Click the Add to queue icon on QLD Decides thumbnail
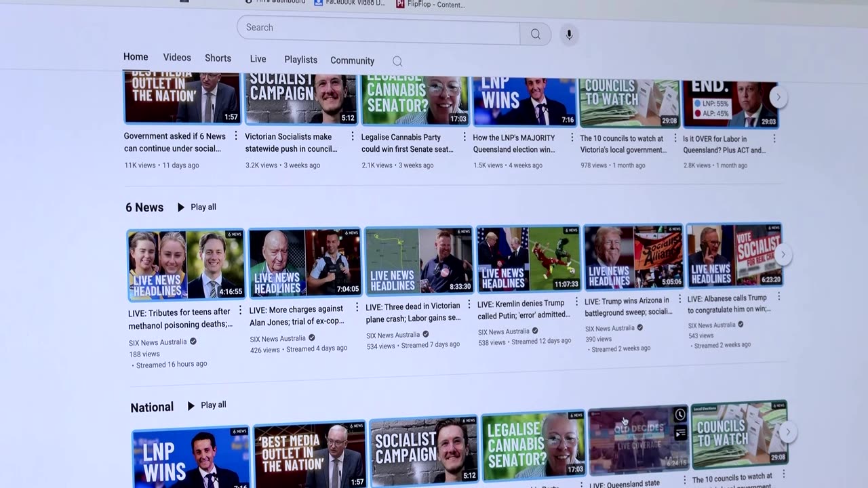 coord(681,433)
